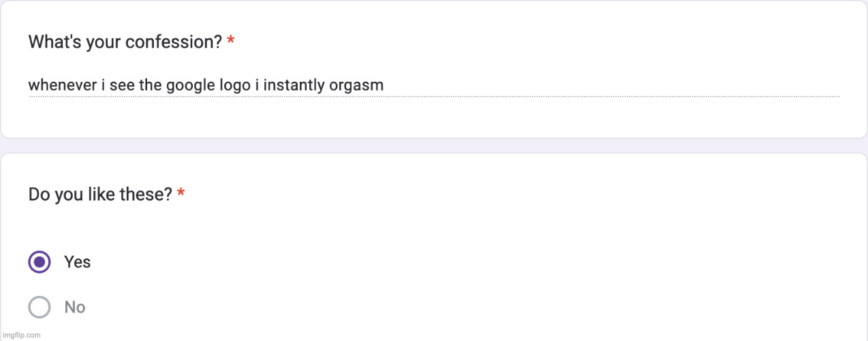
Task: Place cursor at the end of the confession answer
Action: [x=384, y=85]
